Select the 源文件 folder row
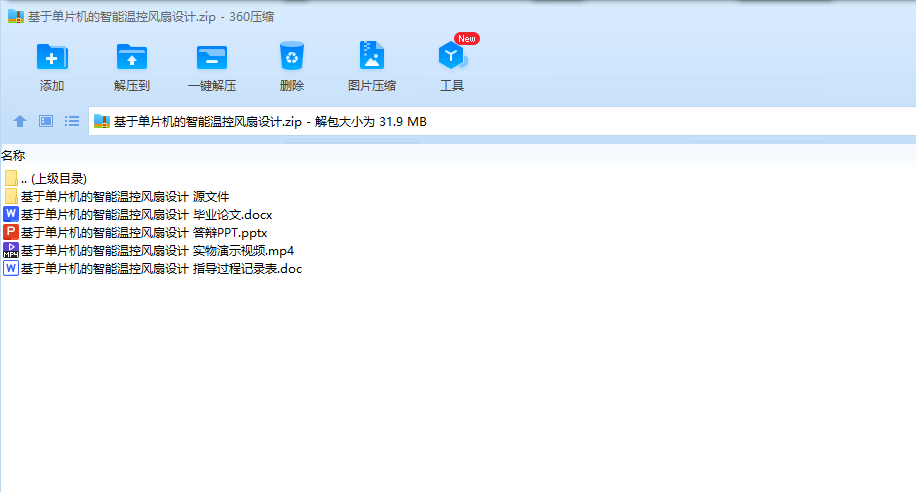The width and height of the screenshot is (916, 492). click(116, 196)
